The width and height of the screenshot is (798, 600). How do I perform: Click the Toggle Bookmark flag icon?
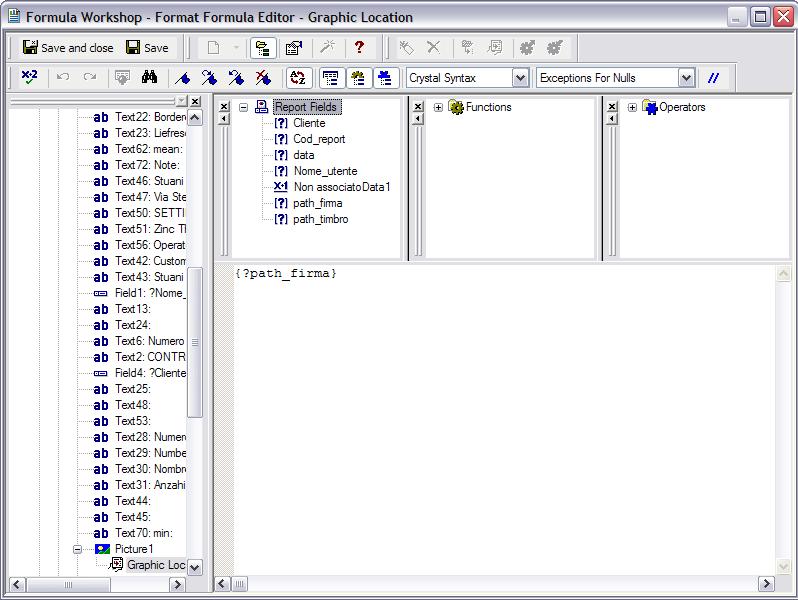pyautogui.click(x=182, y=78)
